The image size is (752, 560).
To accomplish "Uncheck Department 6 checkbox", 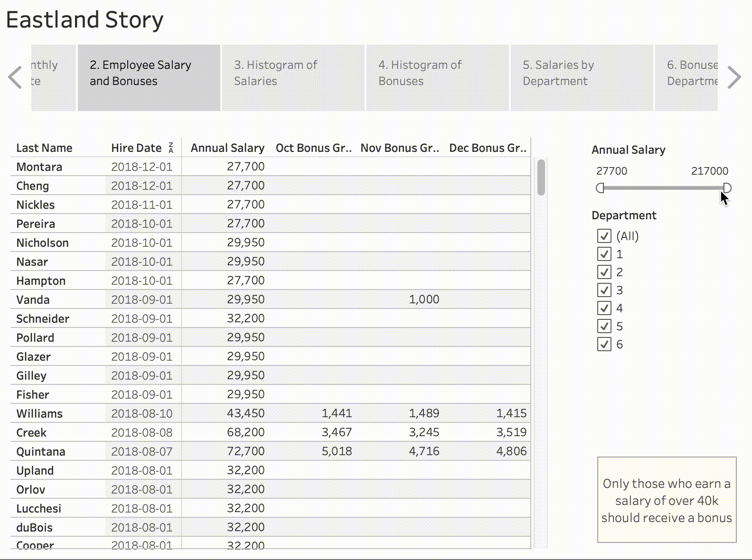I will point(604,344).
